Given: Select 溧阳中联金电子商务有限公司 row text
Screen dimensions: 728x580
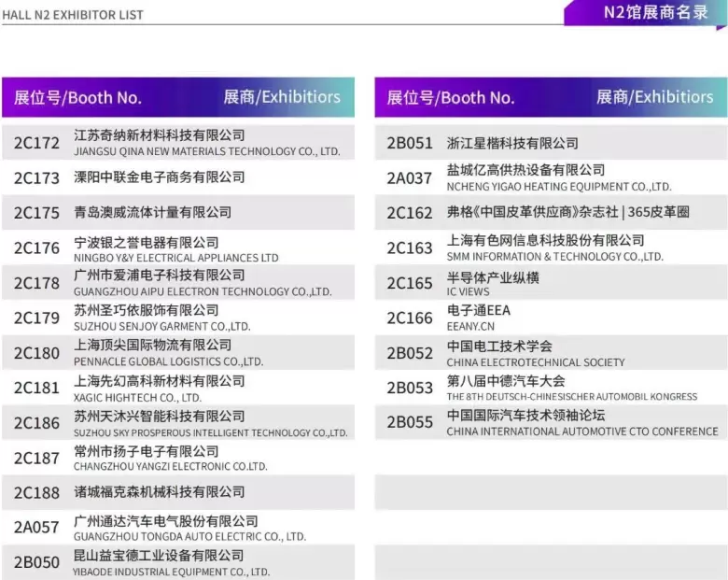Looking at the screenshot, I should 160,177.
